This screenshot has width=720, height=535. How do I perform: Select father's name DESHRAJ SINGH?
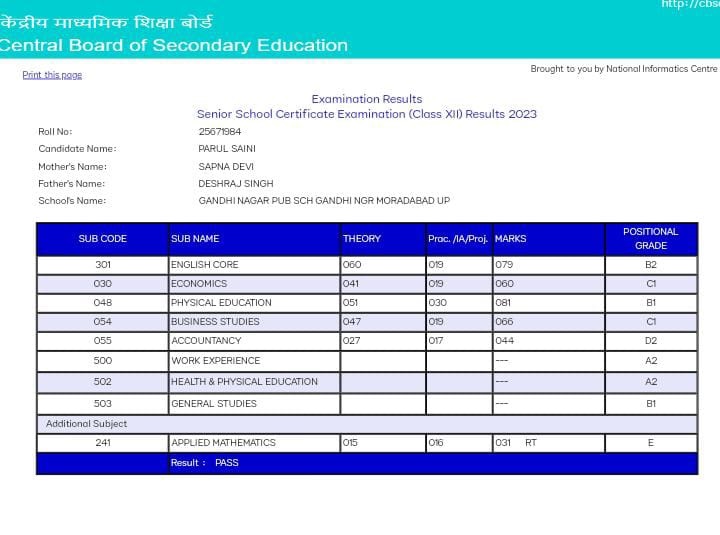[x=236, y=183]
